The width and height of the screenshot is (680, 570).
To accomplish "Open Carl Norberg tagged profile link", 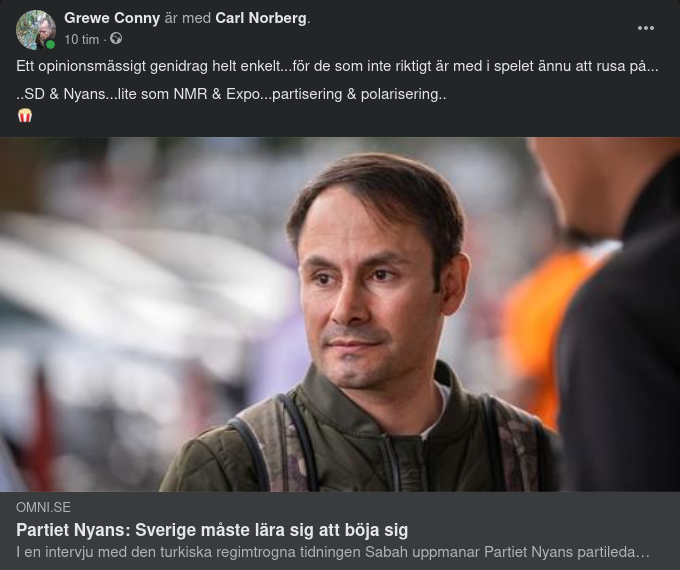I will (261, 18).
